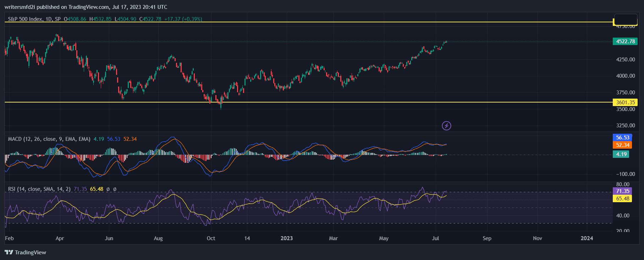The height and width of the screenshot is (260, 644).
Task: Click the teal 4.19 histogram value label
Action: tap(621, 154)
